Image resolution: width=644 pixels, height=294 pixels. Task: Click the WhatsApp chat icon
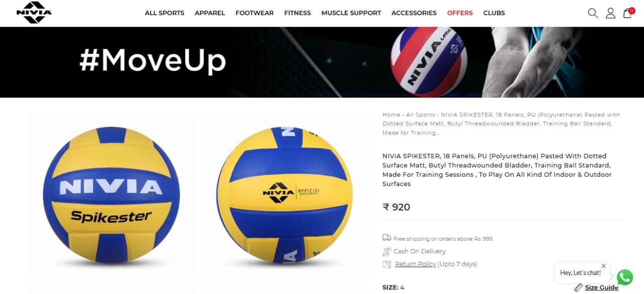[624, 277]
